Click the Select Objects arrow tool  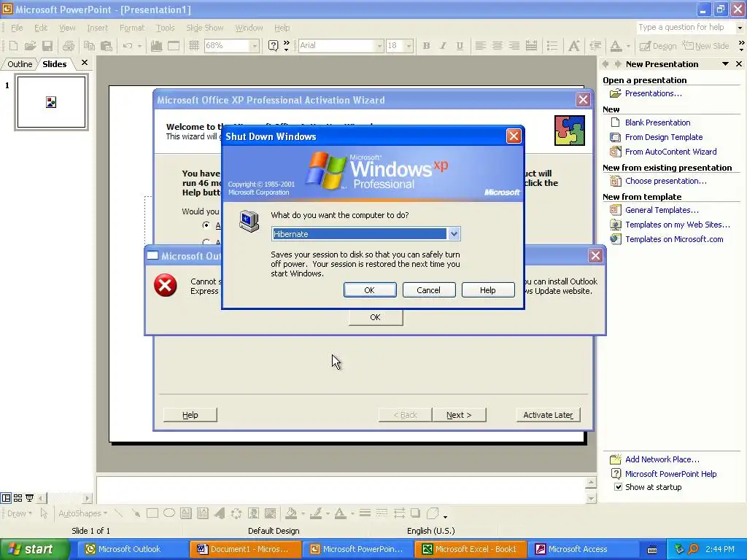click(x=44, y=513)
